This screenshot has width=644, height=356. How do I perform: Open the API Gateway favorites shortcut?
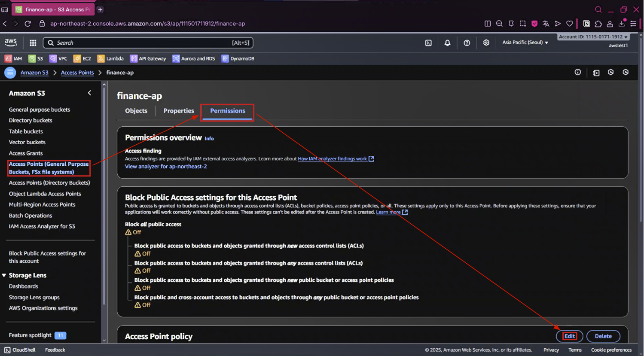click(x=148, y=58)
